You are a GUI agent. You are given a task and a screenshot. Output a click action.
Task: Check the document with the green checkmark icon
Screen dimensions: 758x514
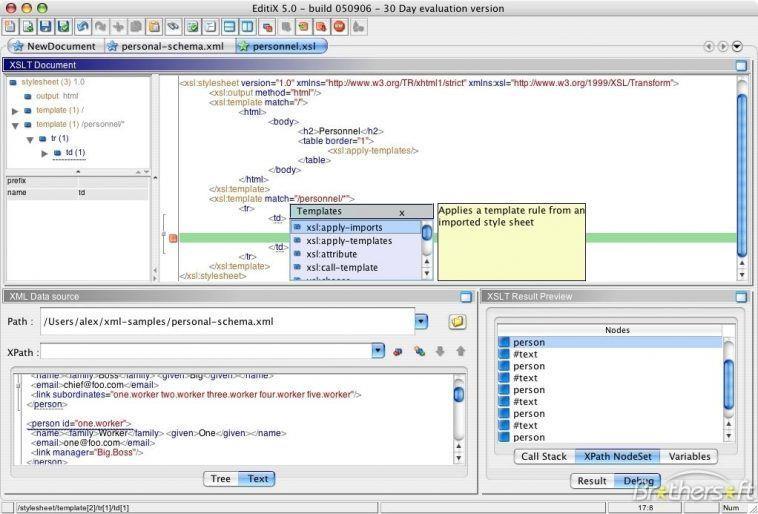click(x=193, y=26)
